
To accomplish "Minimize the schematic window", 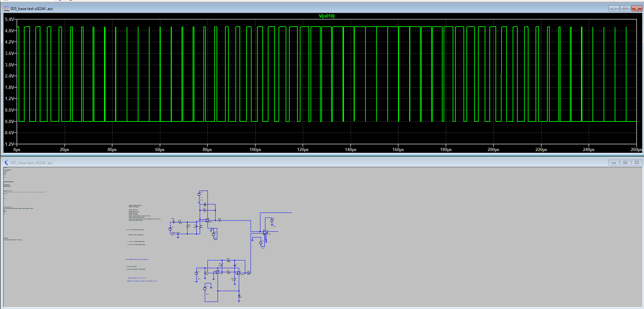I will point(614,163).
